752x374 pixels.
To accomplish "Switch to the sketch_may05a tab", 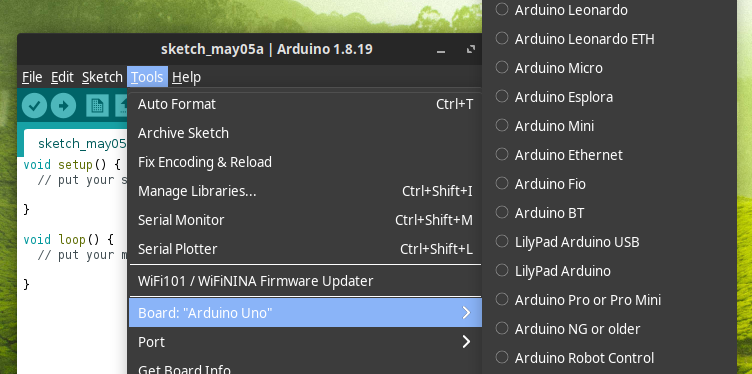I will coord(76,143).
